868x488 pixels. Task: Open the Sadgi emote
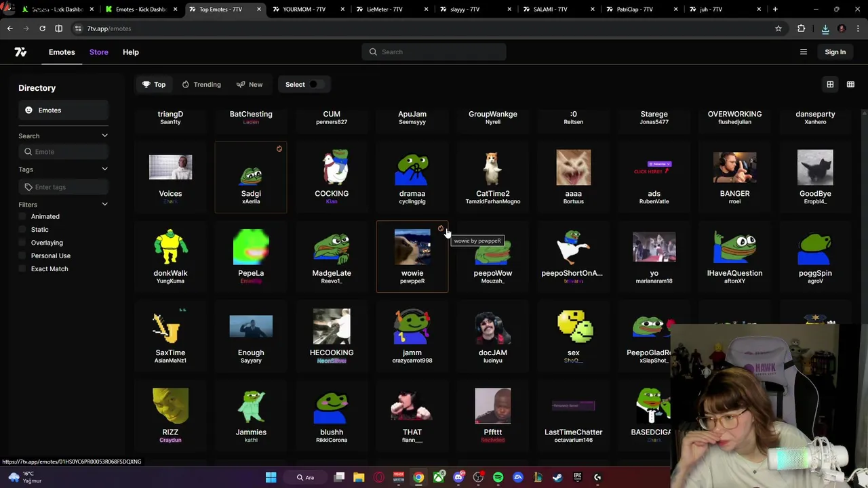251,178
